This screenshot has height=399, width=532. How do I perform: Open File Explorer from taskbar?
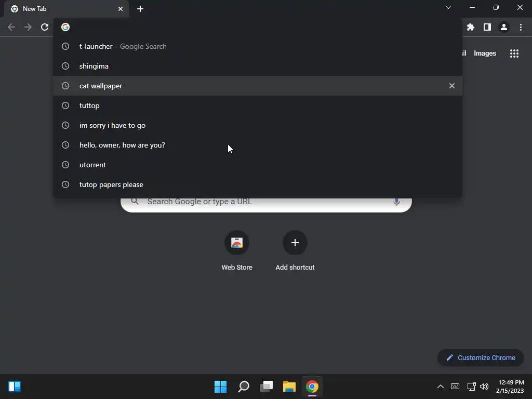(289, 387)
